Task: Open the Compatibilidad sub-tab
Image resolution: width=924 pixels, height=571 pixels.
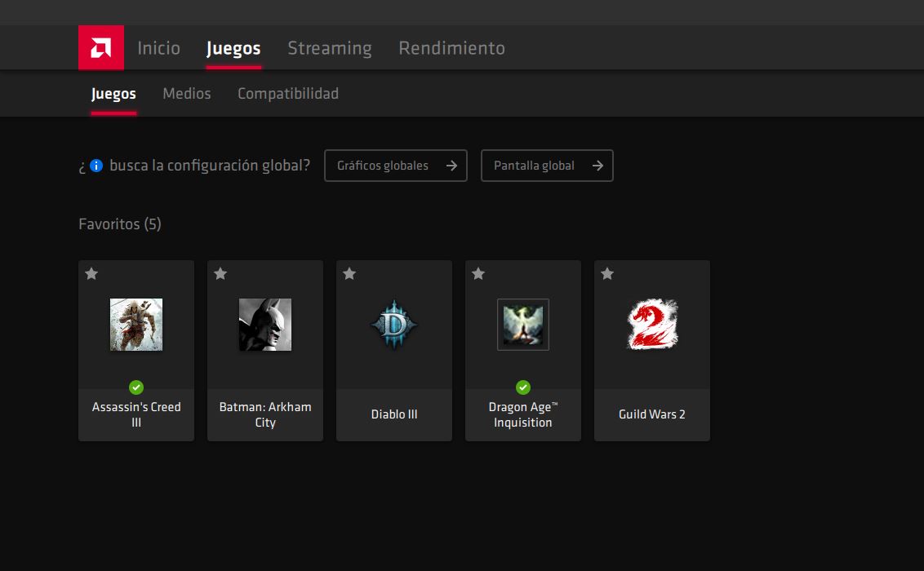Action: 287,94
